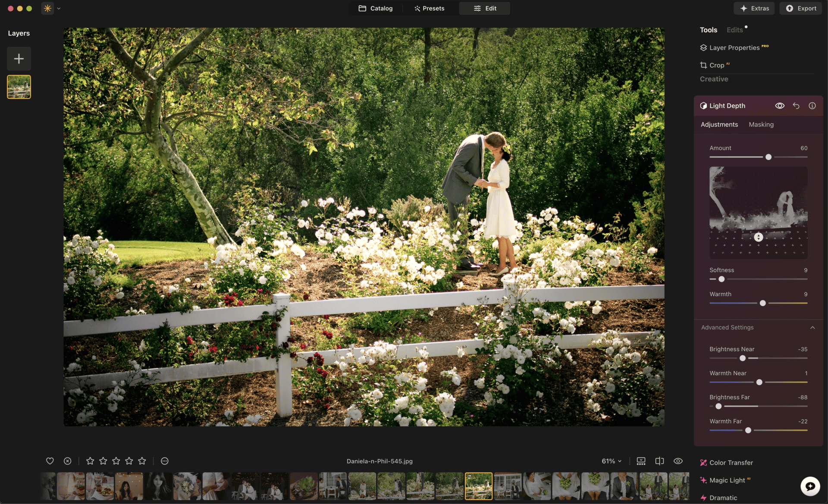Mark photo as favorite with heart icon
828x504 pixels.
50,461
